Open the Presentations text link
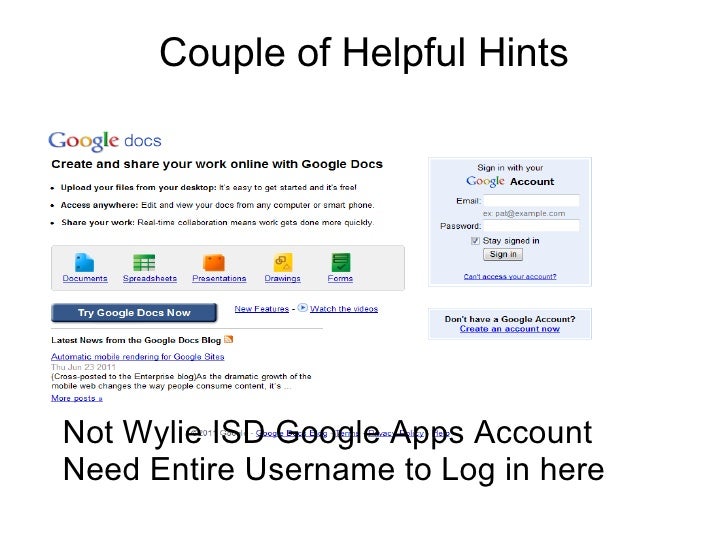This screenshot has height=546, width=728. tap(219, 278)
